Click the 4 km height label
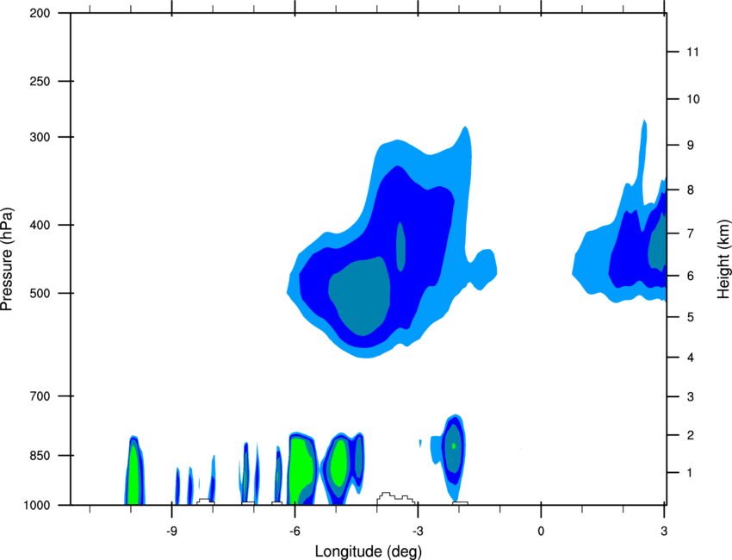The width and height of the screenshot is (732, 560). click(x=690, y=358)
